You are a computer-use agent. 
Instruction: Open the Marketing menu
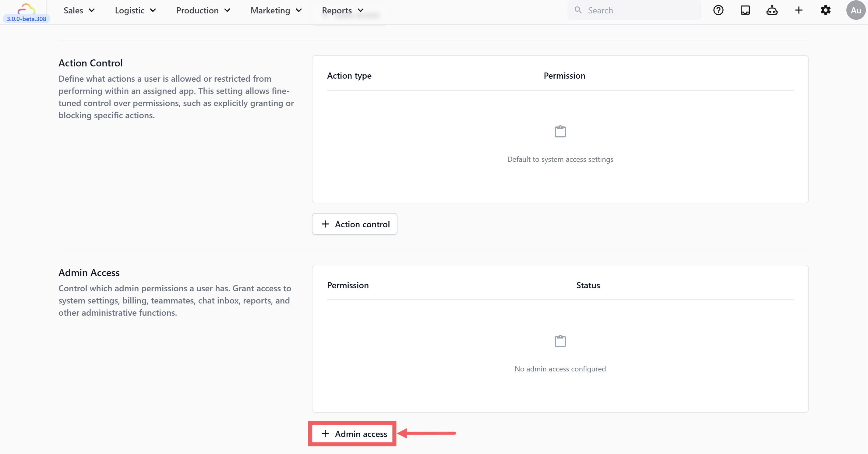[x=276, y=10]
